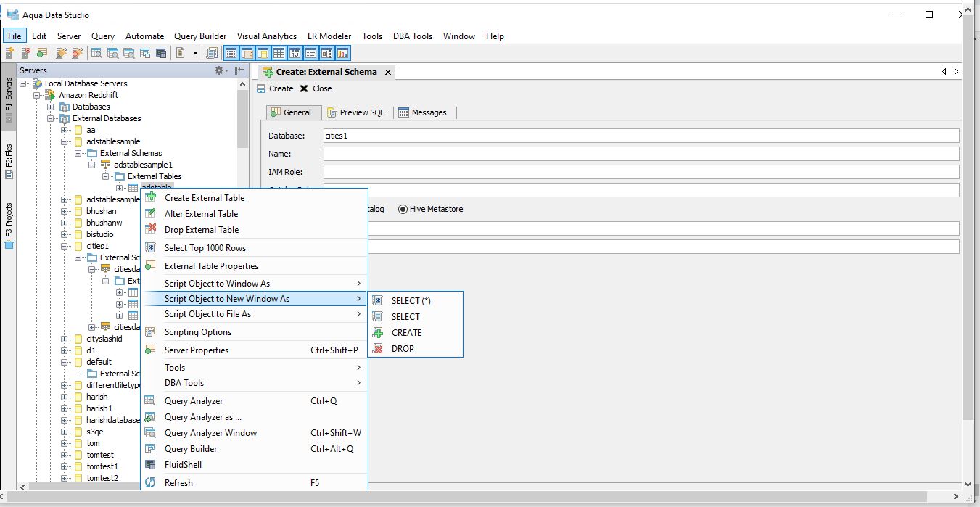Click the Amazon Redshift server icon
980x507 pixels.
pyautogui.click(x=52, y=95)
